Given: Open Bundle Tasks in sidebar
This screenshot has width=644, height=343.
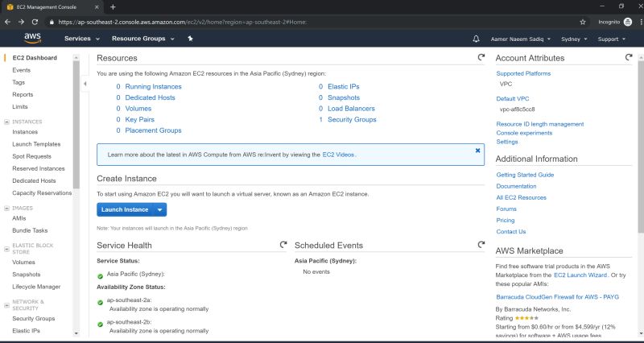Looking at the screenshot, I should click(x=30, y=230).
